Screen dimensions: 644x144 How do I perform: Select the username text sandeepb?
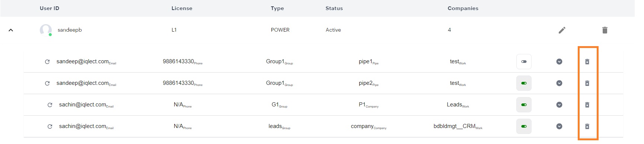coord(70,30)
